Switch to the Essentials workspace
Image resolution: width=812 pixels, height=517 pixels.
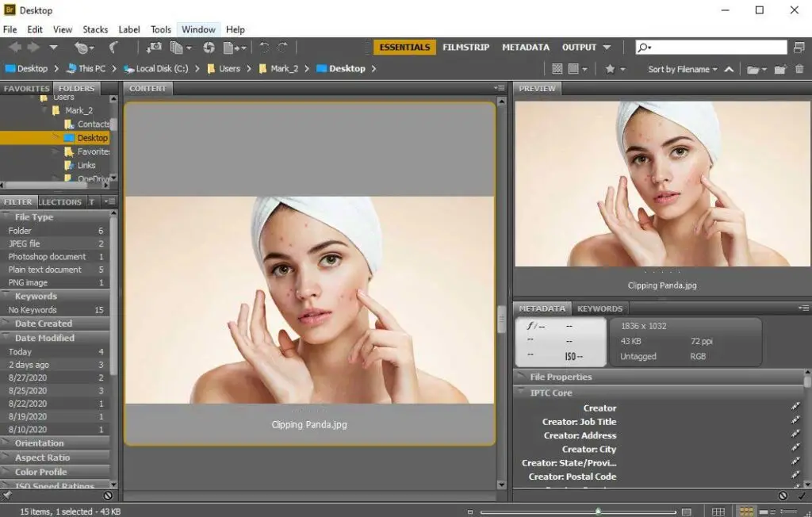(404, 47)
